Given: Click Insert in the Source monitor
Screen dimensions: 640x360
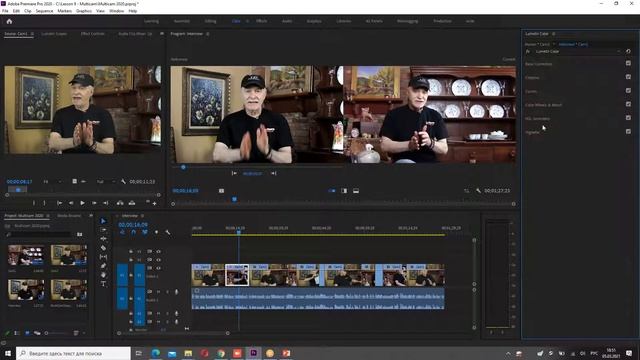Looking at the screenshot, I should 120,203.
